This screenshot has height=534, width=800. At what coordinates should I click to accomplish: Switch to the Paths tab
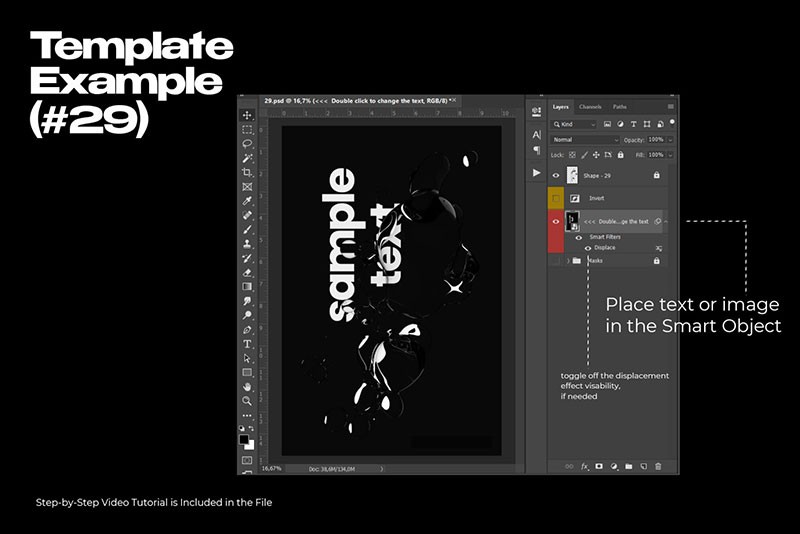(x=620, y=106)
